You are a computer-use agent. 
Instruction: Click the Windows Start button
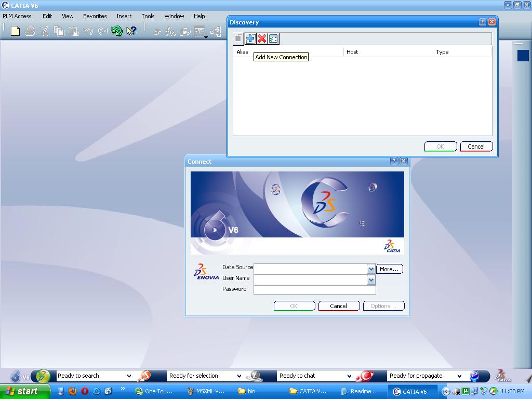tap(25, 392)
